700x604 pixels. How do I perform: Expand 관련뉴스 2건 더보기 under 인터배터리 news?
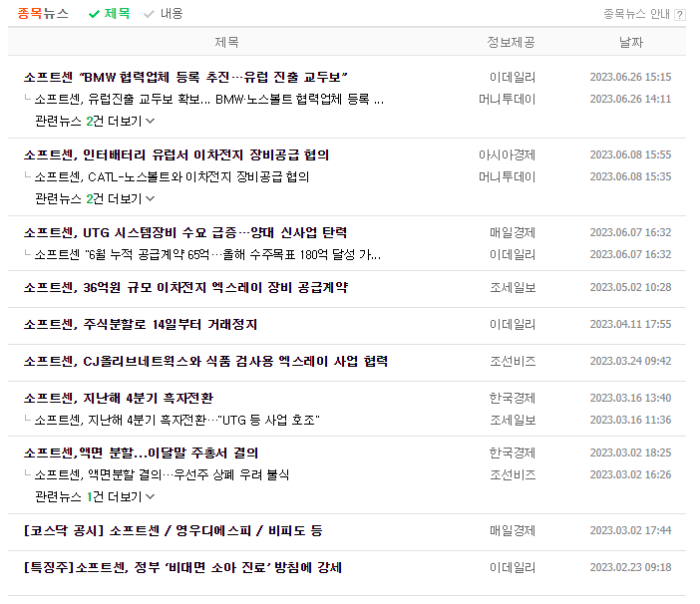(95, 198)
